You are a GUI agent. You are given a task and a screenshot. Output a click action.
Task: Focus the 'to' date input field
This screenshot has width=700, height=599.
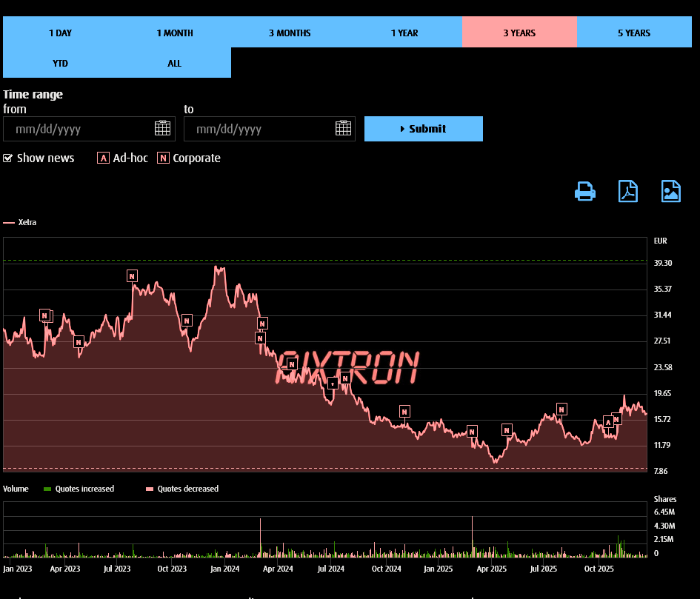[x=270, y=129]
